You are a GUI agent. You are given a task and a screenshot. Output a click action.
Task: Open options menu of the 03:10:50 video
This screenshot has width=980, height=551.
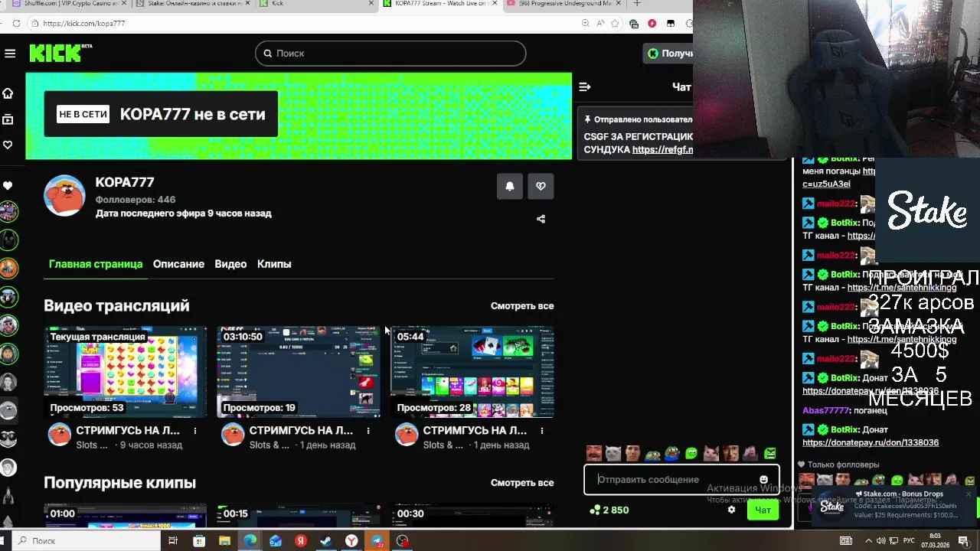(x=368, y=431)
